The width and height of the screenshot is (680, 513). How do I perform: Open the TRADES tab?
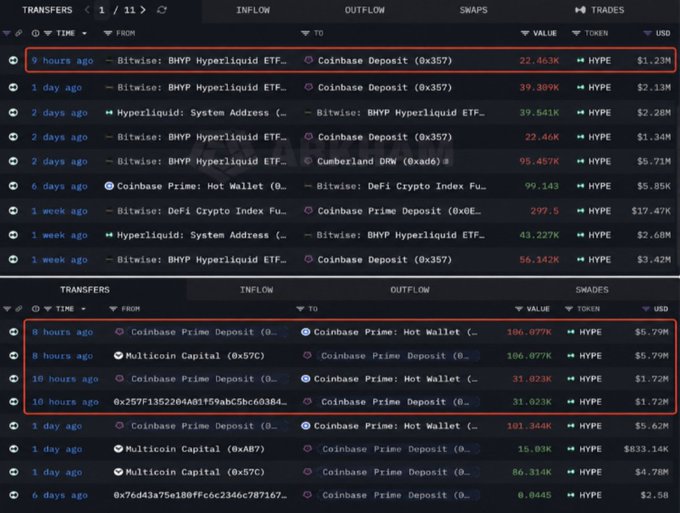click(600, 10)
